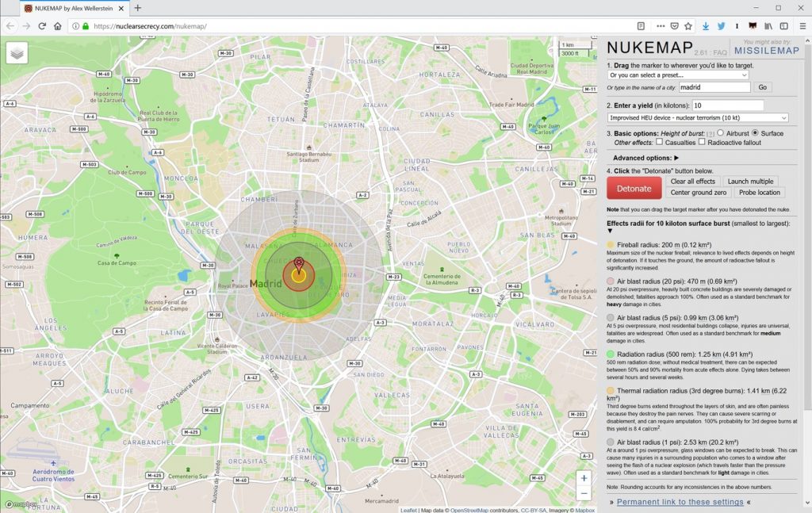
Task: Click the Madrid label on the map
Action: tap(266, 284)
